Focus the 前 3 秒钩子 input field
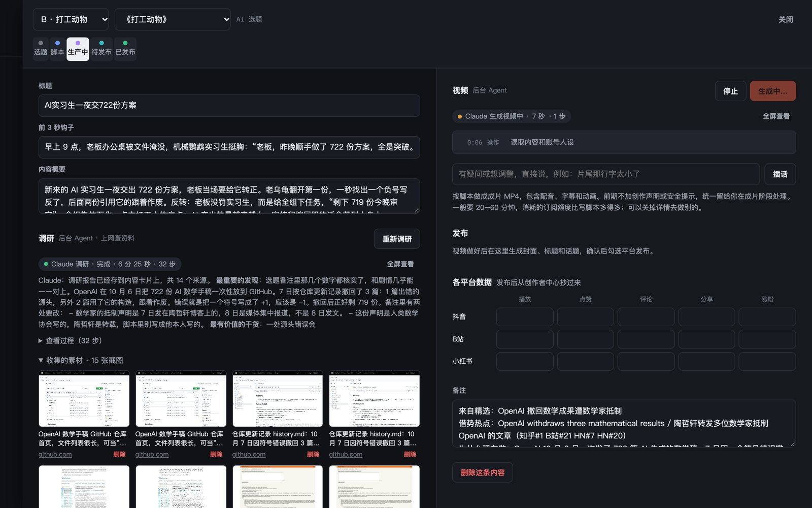This screenshot has width=812, height=508. click(229, 147)
